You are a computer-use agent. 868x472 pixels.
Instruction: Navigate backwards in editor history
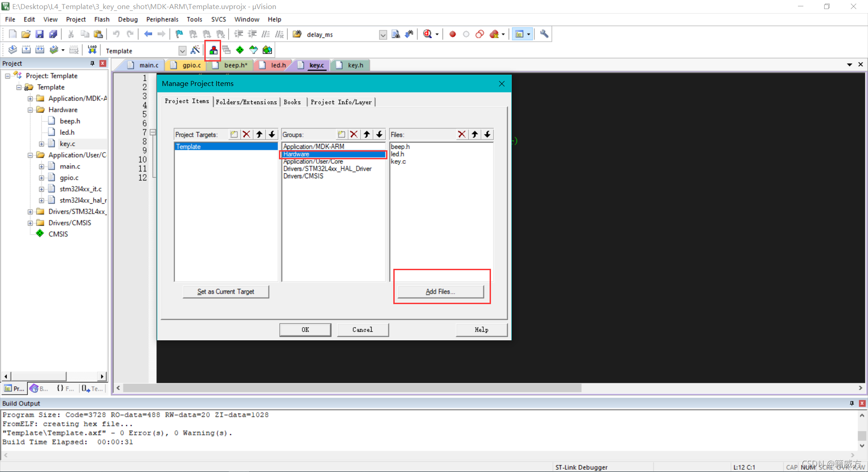pos(148,34)
